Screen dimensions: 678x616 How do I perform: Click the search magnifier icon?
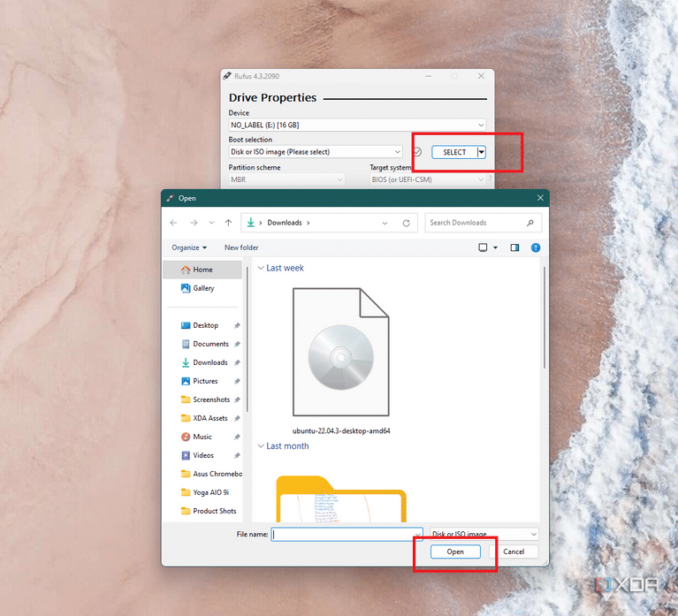tap(530, 223)
